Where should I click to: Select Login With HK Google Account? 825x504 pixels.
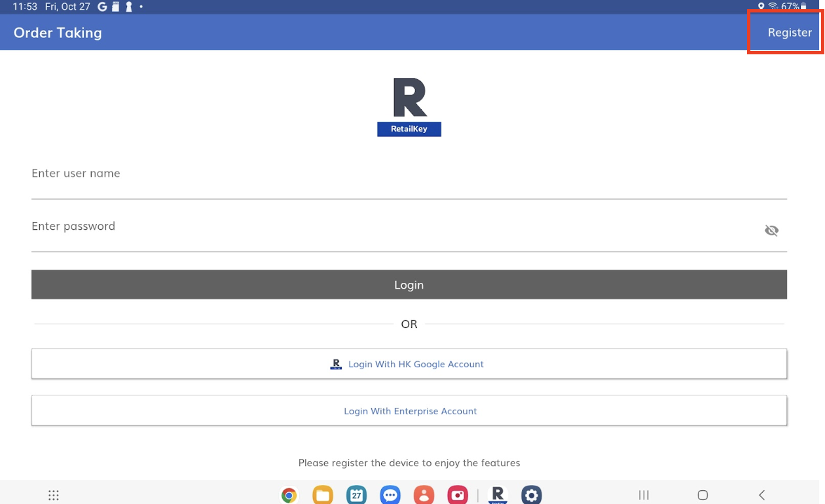point(409,364)
